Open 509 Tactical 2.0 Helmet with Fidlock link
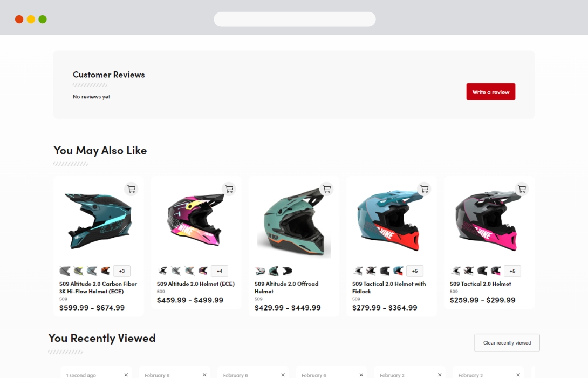This screenshot has width=588, height=378. pos(389,287)
